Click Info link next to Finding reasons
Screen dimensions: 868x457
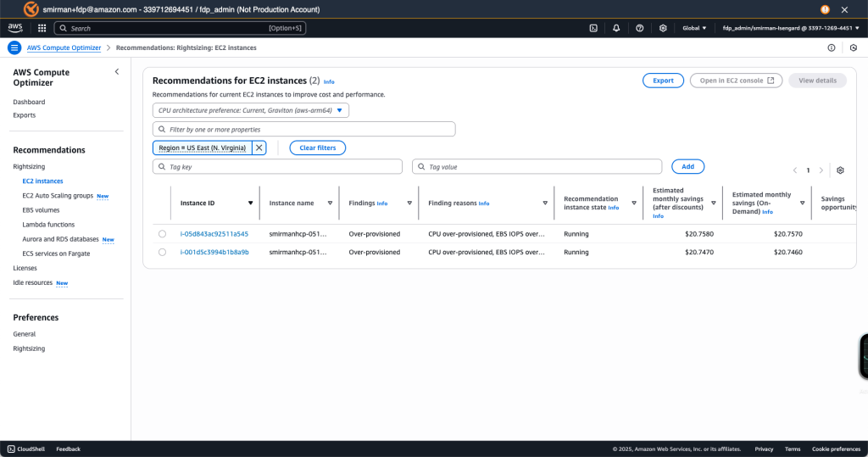pos(484,203)
